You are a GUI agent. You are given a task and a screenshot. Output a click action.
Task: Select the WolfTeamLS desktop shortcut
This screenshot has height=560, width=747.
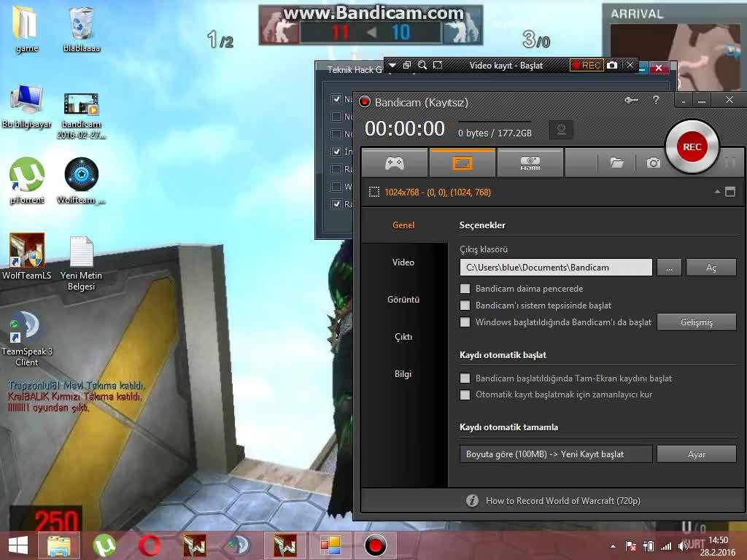click(27, 256)
